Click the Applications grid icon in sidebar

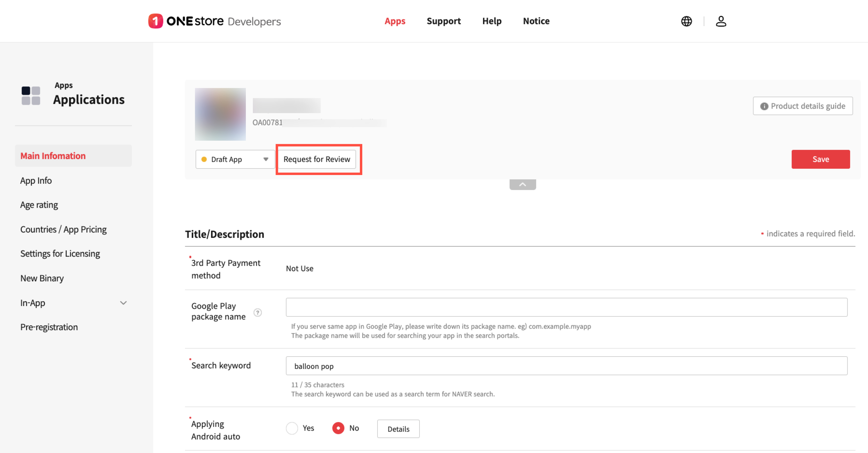coord(31,95)
